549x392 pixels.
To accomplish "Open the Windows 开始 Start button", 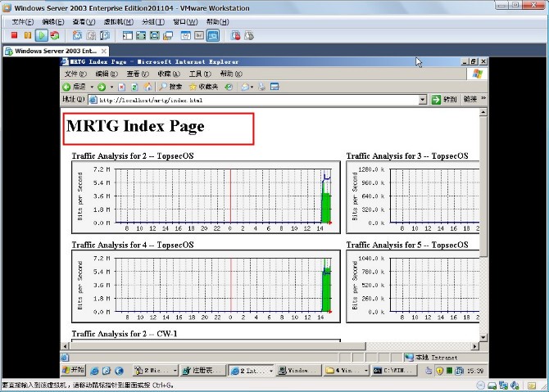I will click(73, 370).
